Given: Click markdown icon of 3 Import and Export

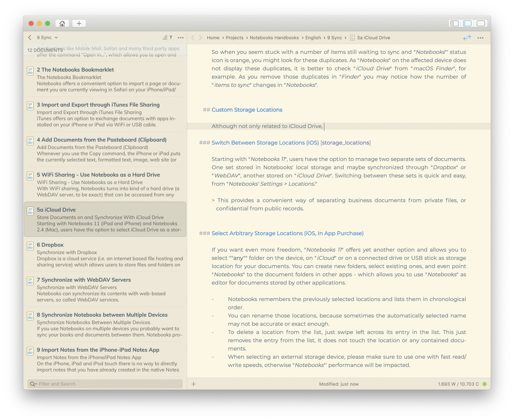Looking at the screenshot, I should [30, 106].
